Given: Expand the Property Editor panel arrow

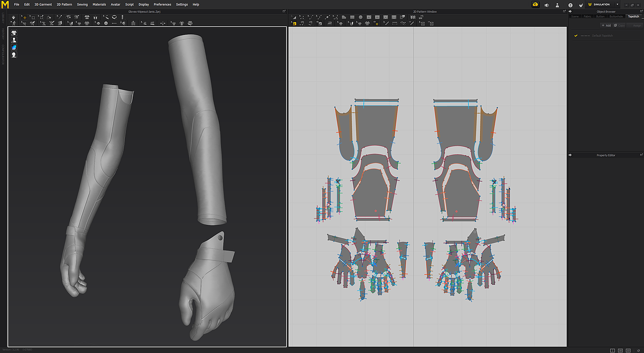Looking at the screenshot, I should tap(571, 155).
